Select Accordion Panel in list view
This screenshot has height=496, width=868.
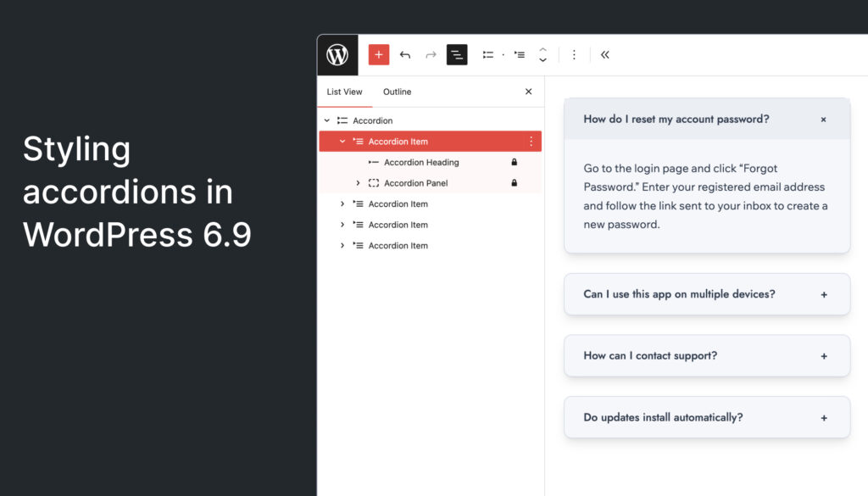coord(415,183)
